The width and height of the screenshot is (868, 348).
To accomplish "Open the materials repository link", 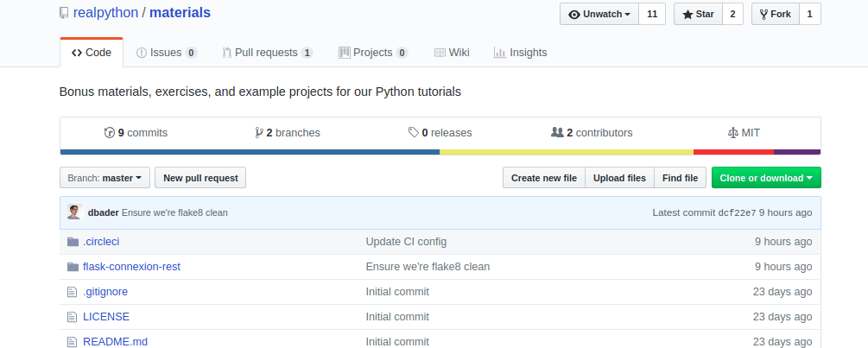I will pos(180,13).
